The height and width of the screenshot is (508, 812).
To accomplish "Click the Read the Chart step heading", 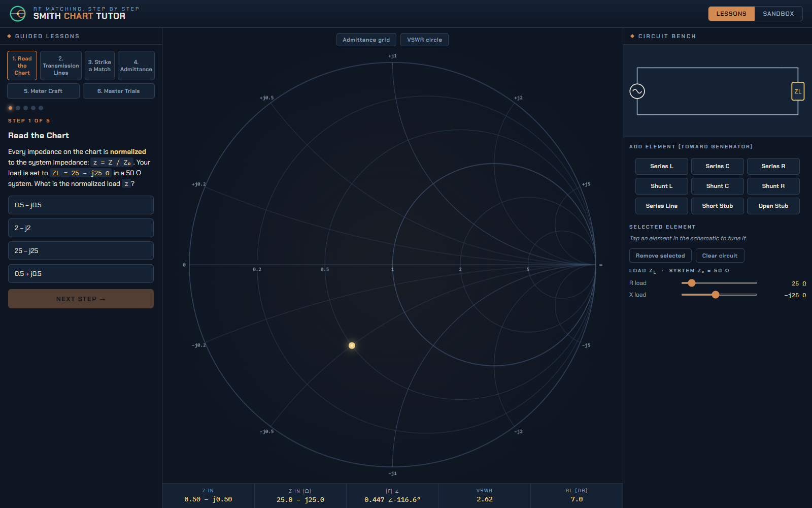I will (x=39, y=136).
